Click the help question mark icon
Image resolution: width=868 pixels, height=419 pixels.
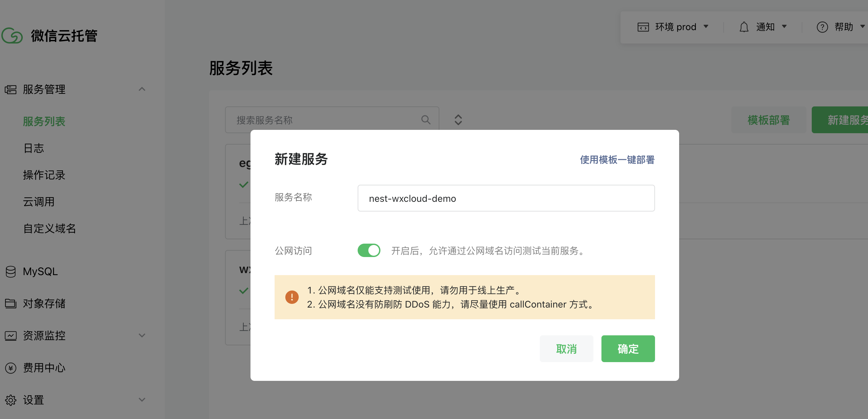point(822,27)
